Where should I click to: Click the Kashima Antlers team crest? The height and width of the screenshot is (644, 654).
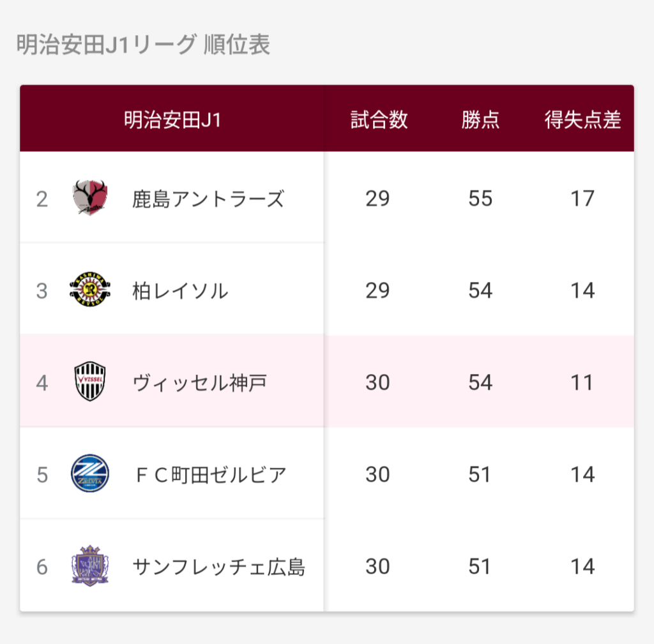pos(90,198)
